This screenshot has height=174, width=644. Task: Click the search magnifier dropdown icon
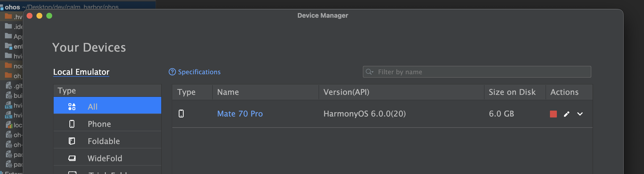(x=369, y=72)
